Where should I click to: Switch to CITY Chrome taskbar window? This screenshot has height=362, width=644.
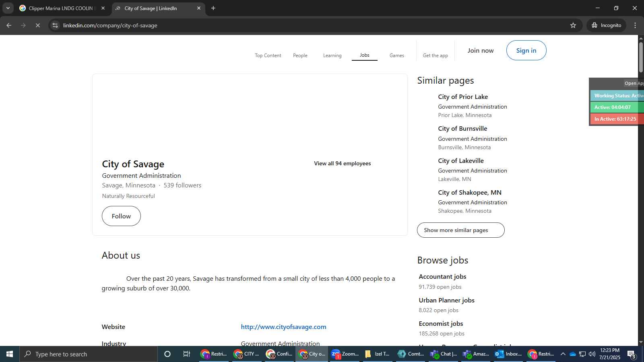click(x=246, y=354)
